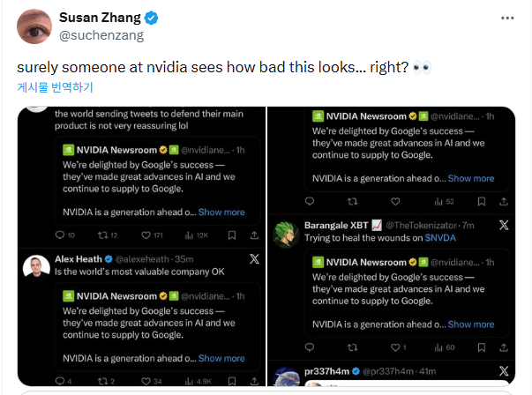Image resolution: width=532 pixels, height=395 pixels.
Task: Click the X logo beside Barangale XBT
Action: 503,225
